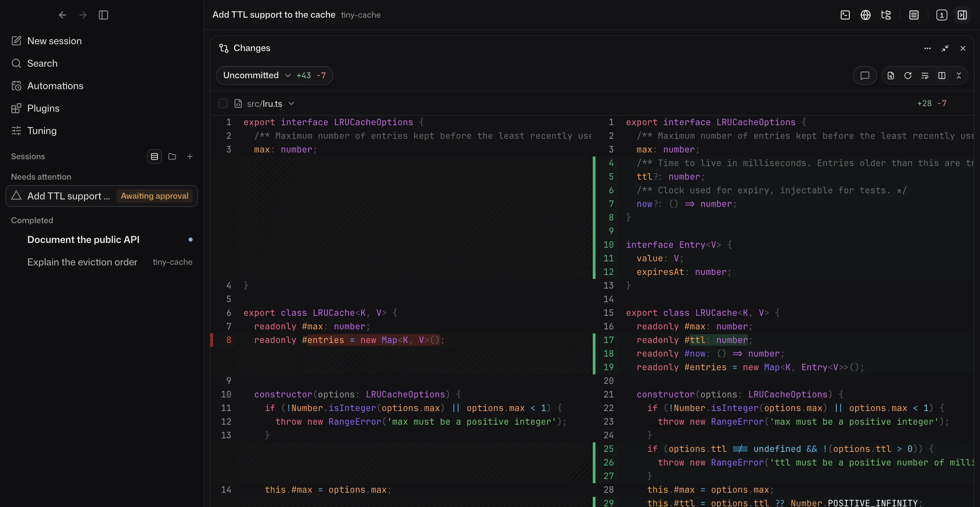Toggle word wrap in the diff
This screenshot has height=507, width=980.
925,75
